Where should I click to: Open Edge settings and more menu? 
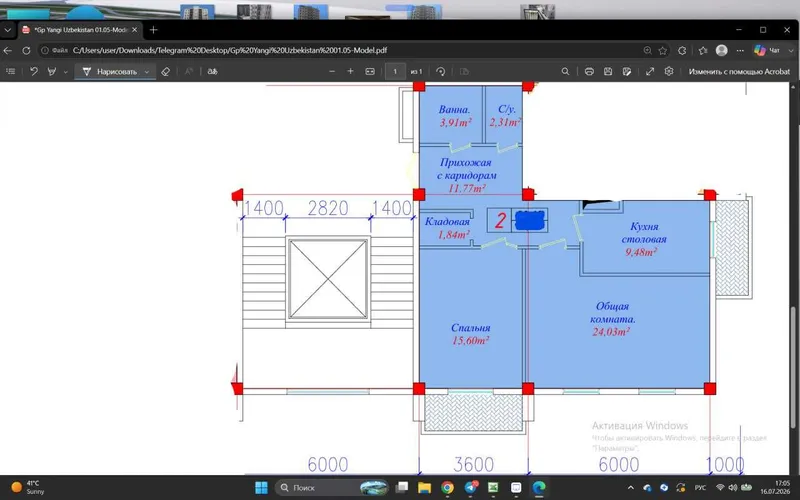740,51
